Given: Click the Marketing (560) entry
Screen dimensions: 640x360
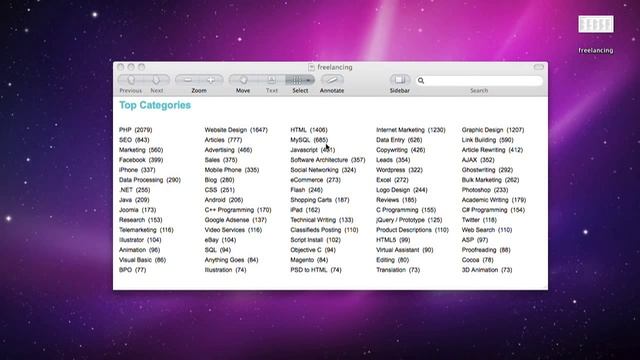Looking at the screenshot, I should 141,150.
